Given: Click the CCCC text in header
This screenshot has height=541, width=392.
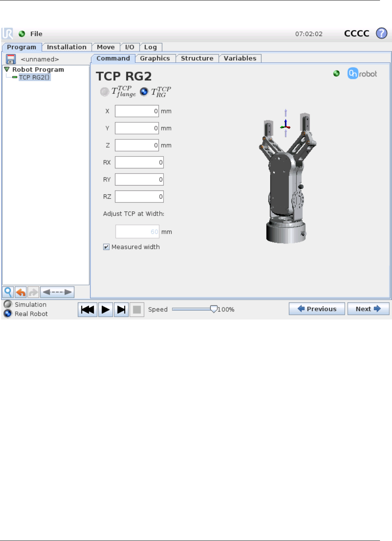Looking at the screenshot, I should point(357,33).
